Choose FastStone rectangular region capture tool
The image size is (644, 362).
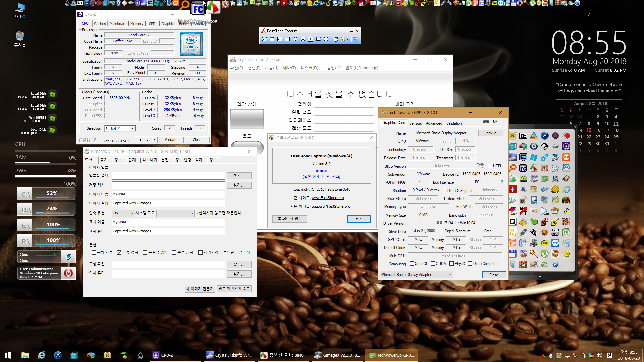[x=287, y=39]
